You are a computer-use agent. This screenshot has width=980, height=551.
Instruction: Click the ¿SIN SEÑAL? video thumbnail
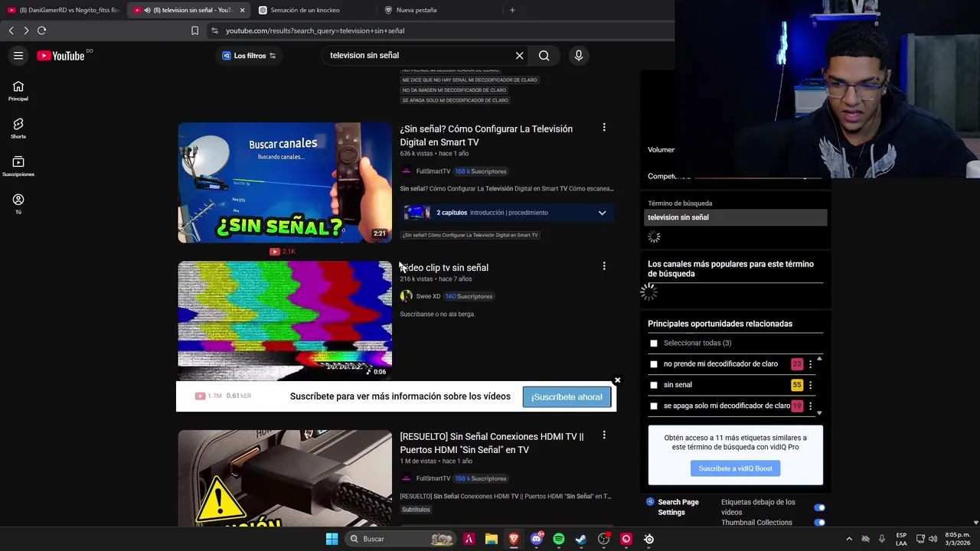pos(285,183)
